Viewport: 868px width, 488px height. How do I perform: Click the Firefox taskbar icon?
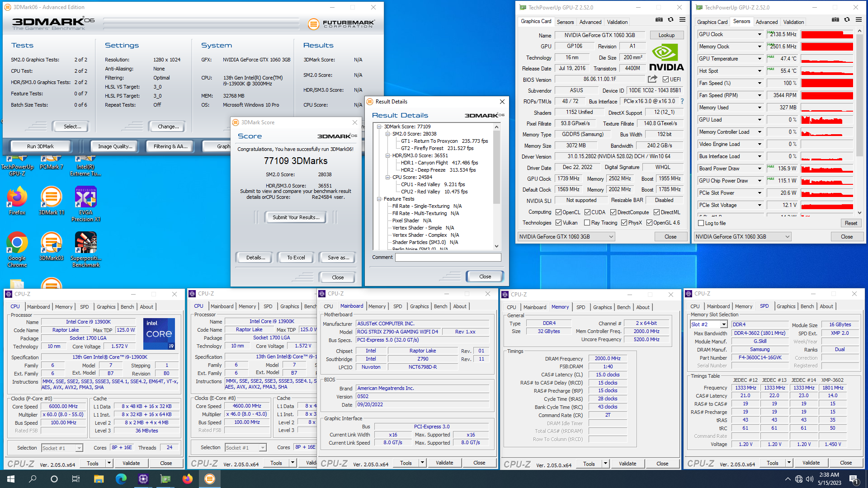coord(187,479)
